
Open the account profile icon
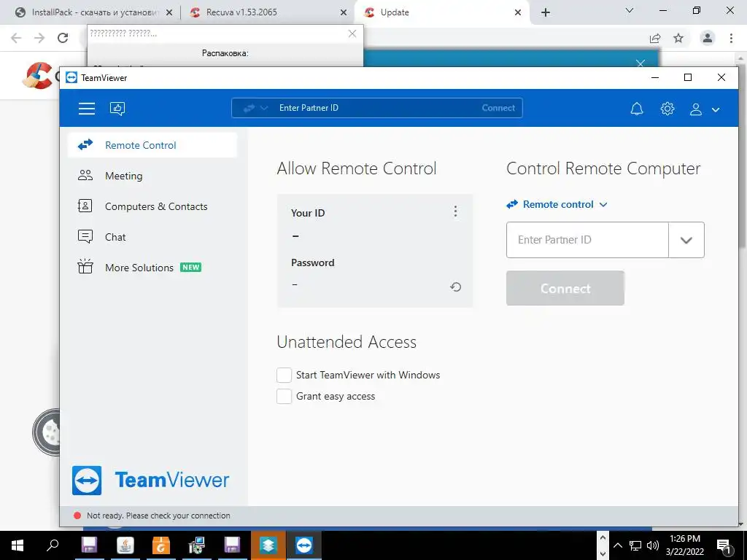tap(695, 109)
